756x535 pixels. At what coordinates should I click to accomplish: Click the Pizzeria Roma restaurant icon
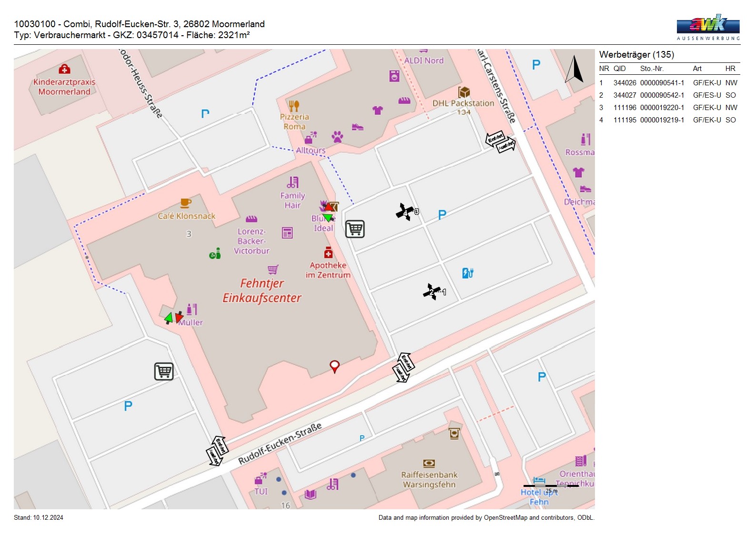[294, 106]
